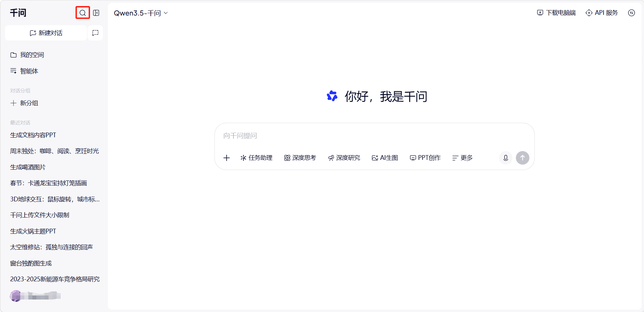The image size is (644, 312).
Task: Open 我的空间 folder
Action: pyautogui.click(x=27, y=55)
